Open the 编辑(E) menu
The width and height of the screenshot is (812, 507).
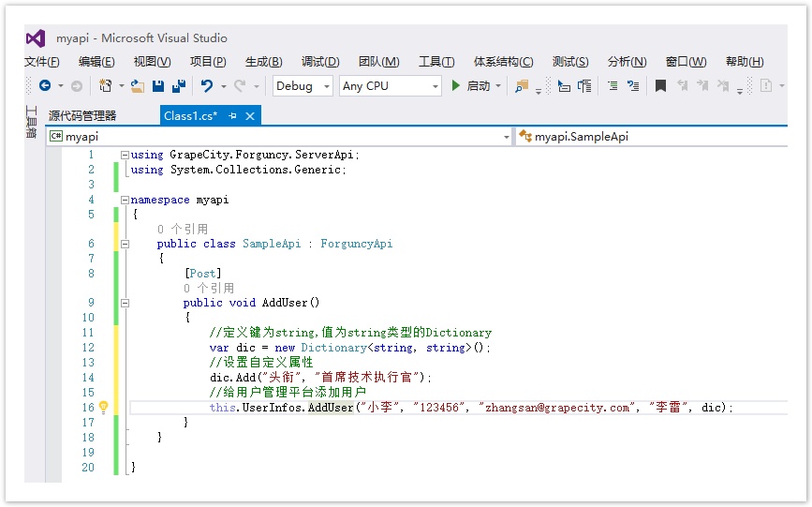pos(96,62)
